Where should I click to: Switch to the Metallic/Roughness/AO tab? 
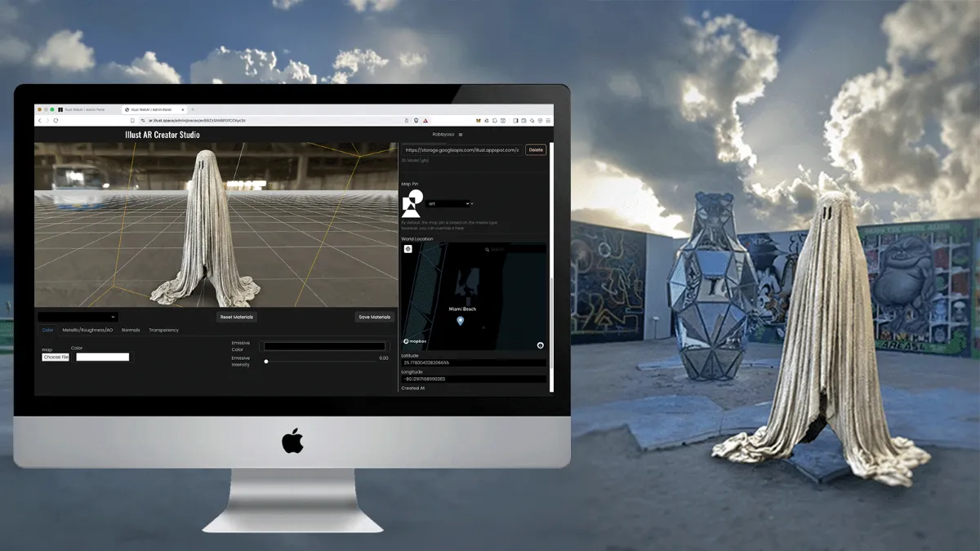87,330
